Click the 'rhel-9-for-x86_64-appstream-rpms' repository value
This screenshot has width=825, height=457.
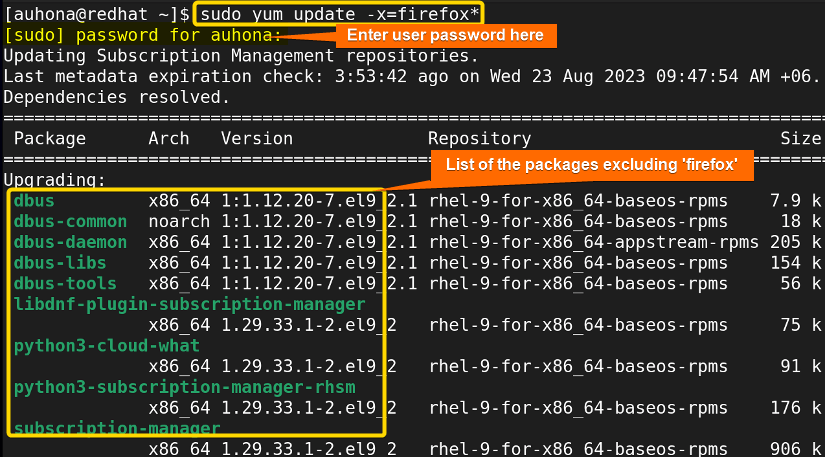tap(594, 242)
